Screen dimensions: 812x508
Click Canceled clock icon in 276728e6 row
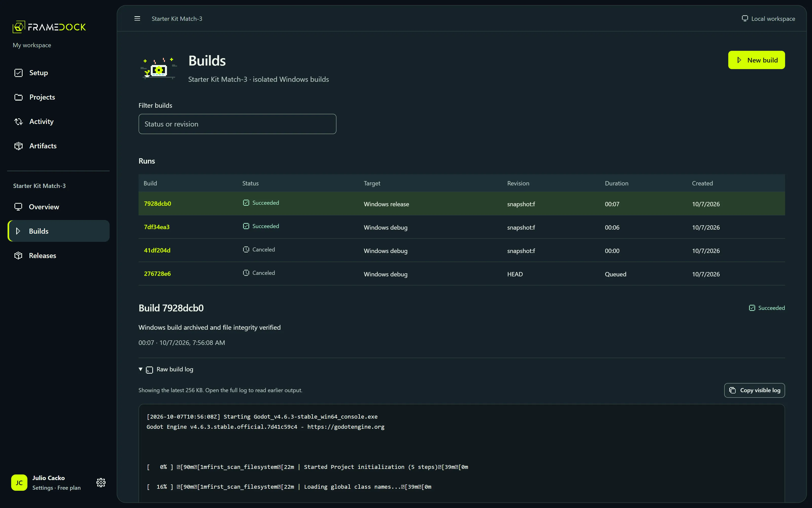point(246,273)
